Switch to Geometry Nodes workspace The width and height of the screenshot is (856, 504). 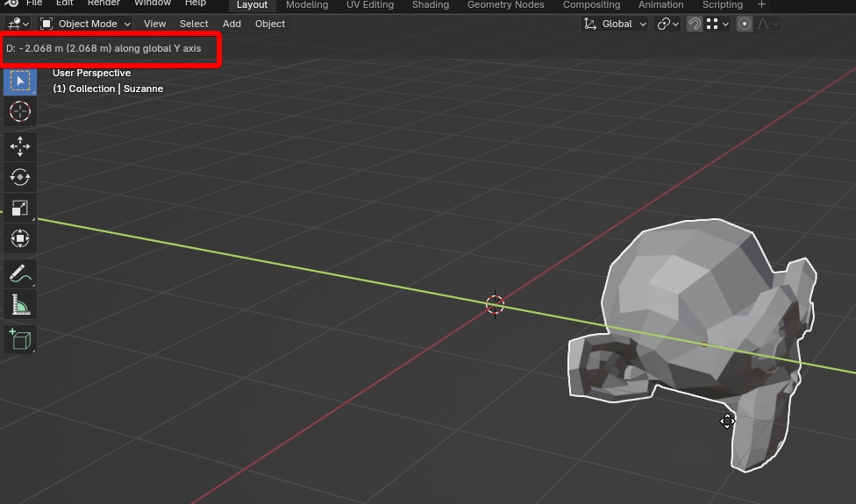pyautogui.click(x=505, y=5)
